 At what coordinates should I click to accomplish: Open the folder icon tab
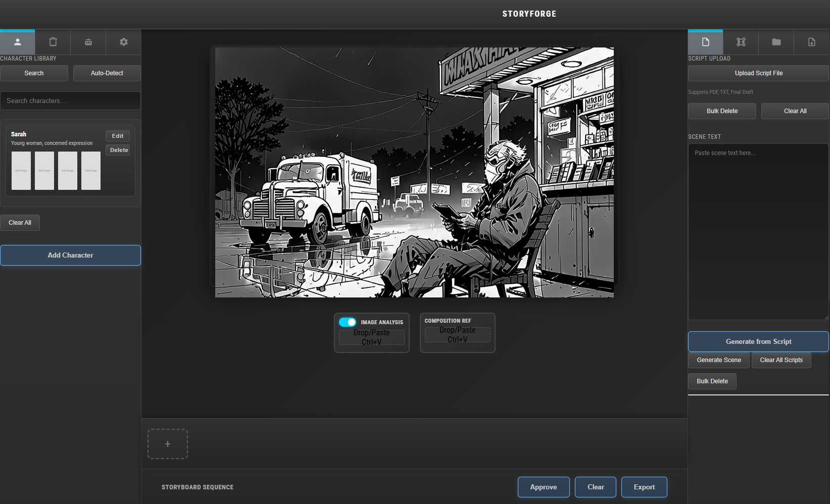(776, 42)
